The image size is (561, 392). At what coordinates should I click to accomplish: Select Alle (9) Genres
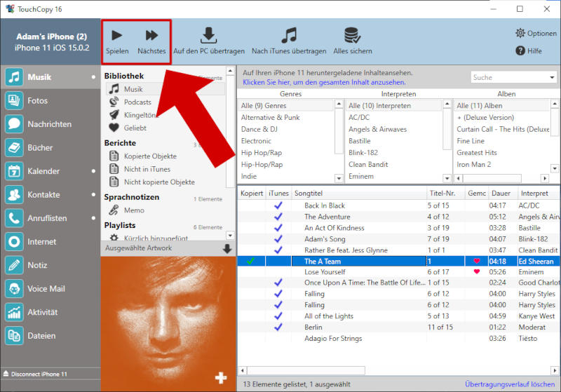coord(286,105)
